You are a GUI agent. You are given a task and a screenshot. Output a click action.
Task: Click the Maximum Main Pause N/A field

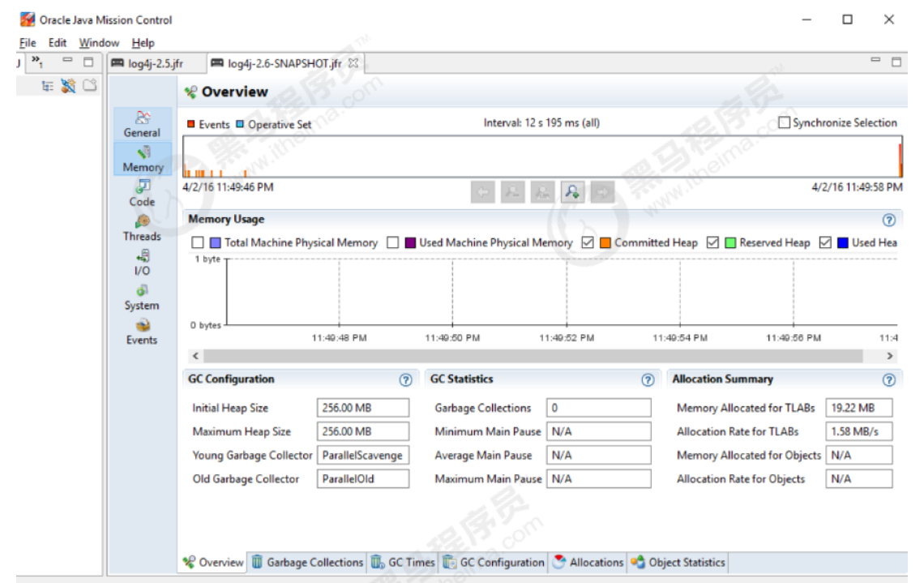tap(599, 478)
